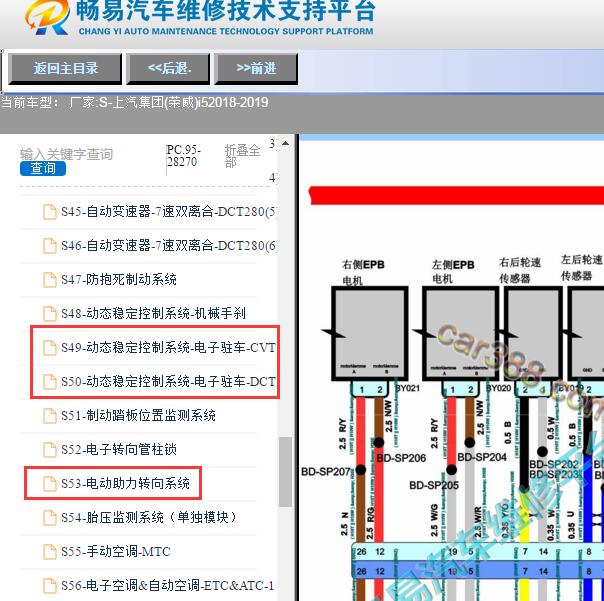Click the document icon beside S56
The image size is (604, 601).
[x=50, y=586]
